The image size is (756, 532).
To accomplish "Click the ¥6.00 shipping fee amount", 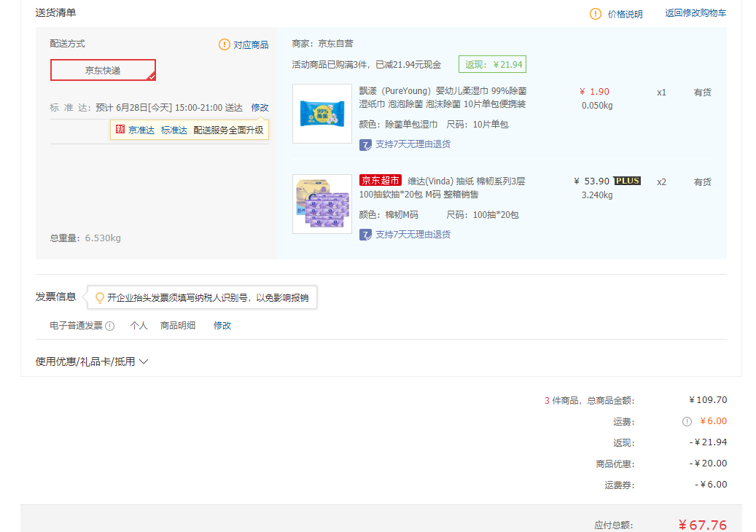I will coord(713,421).
